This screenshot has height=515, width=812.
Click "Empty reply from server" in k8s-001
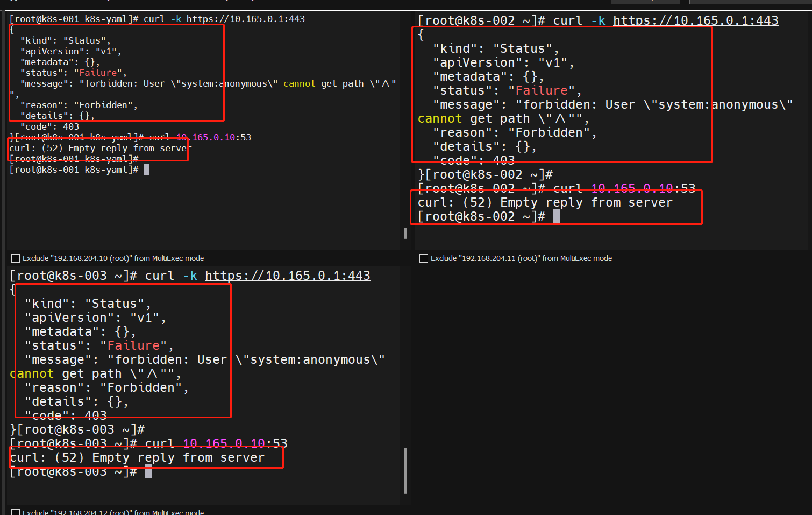[130, 148]
